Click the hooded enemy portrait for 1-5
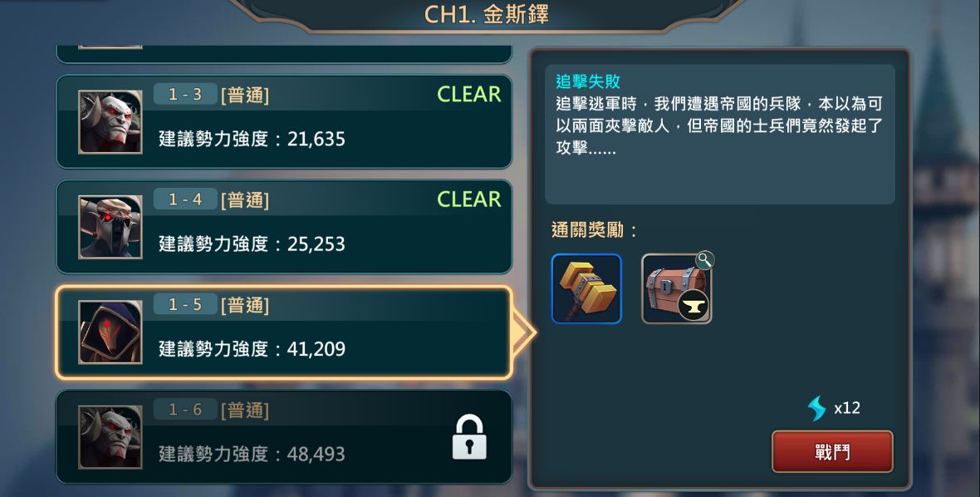 tap(110, 332)
